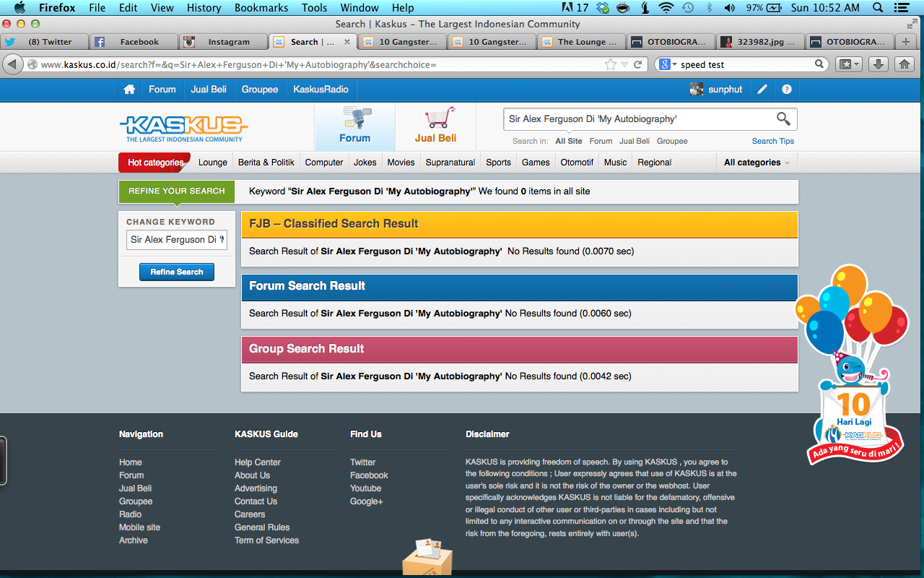Open the Firefox bookmarks menu button

point(848,64)
